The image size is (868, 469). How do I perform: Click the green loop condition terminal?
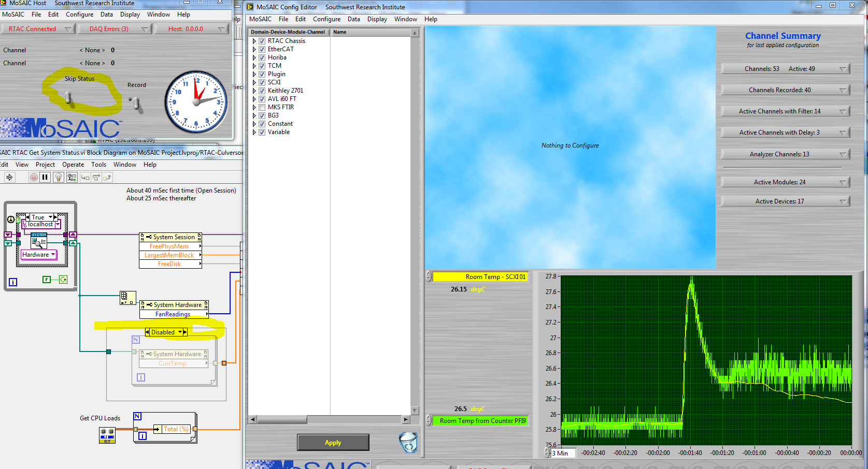(63, 280)
